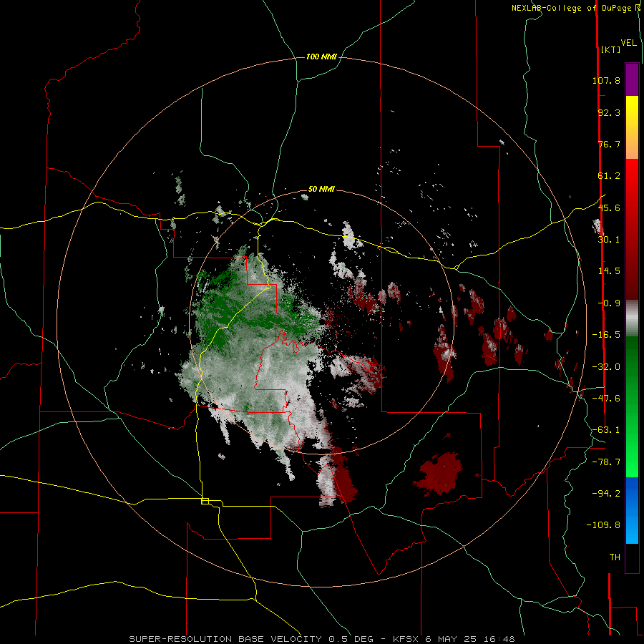Screen dimensions: 644x644
Task: Click the 50 NMI range ring label
Action: (321, 189)
